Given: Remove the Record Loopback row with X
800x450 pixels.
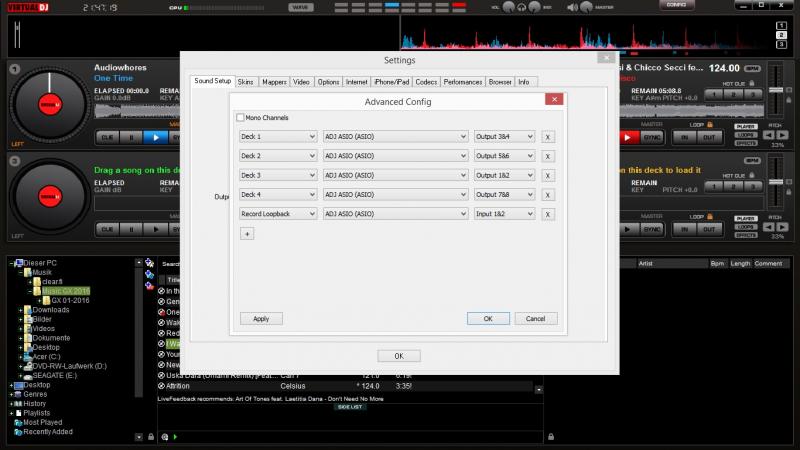Looking at the screenshot, I should click(x=548, y=215).
